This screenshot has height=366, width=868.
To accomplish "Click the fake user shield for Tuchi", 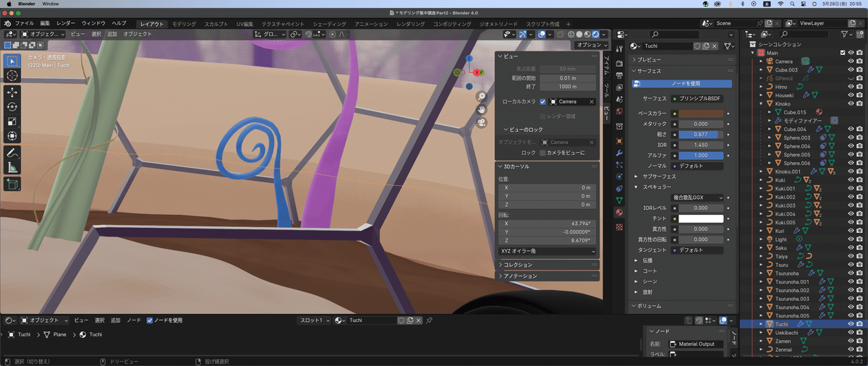I will coord(697,46).
